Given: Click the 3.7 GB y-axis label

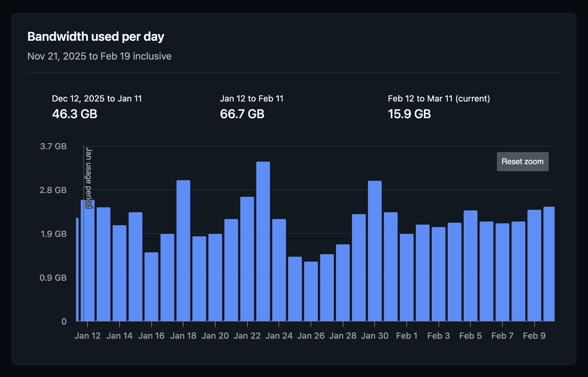Looking at the screenshot, I should click(x=54, y=146).
